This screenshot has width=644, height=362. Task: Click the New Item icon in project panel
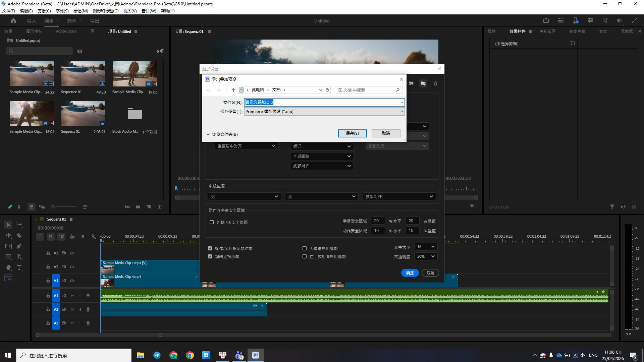coord(149,207)
